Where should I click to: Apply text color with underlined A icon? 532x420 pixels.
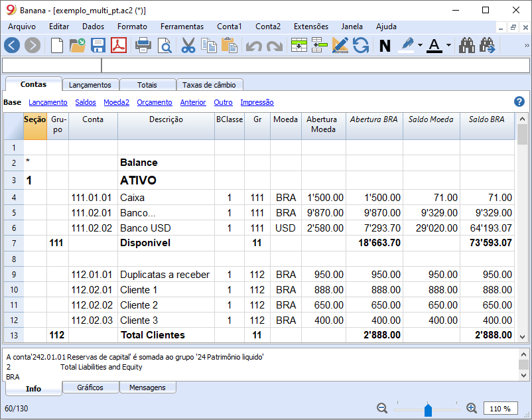point(434,45)
